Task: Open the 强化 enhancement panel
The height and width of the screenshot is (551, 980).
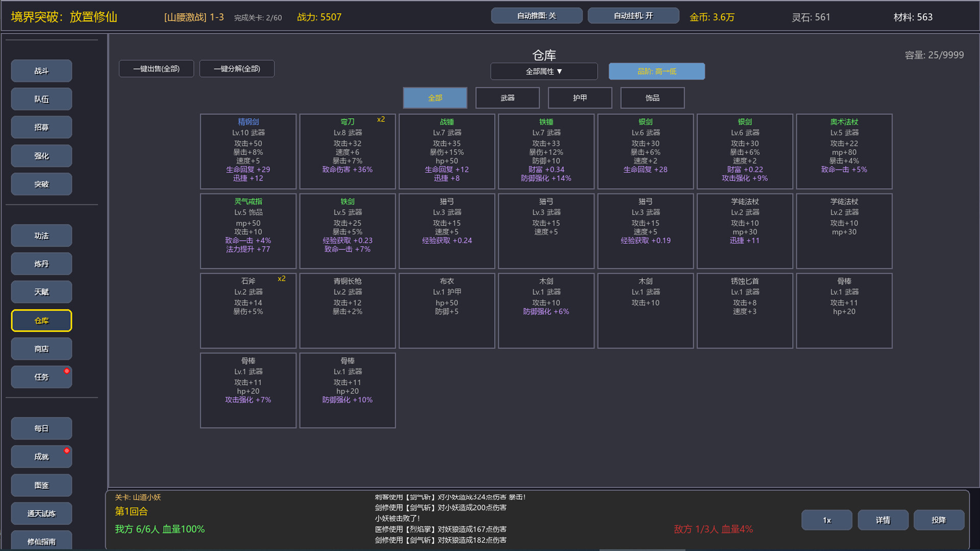Action: pos(41,156)
